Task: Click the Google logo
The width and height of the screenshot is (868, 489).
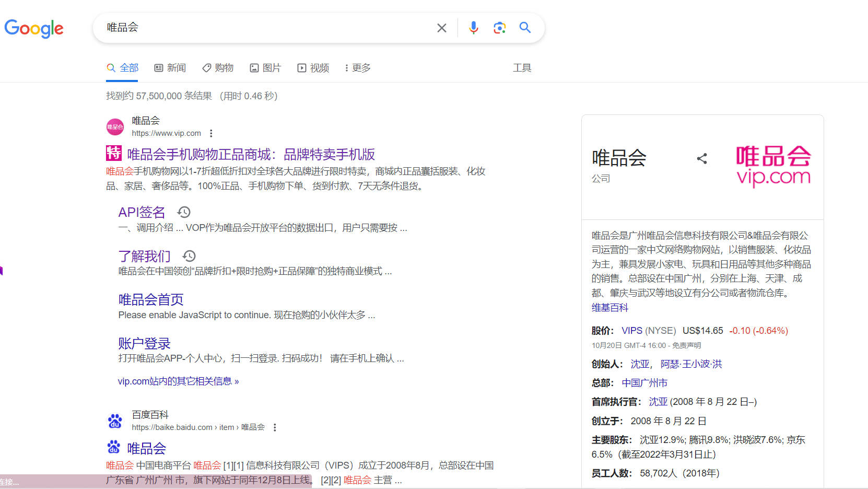Action: tap(34, 28)
